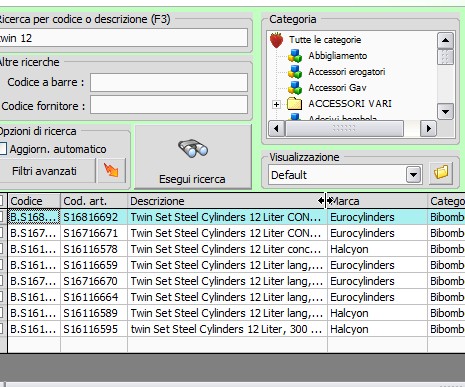Screen dimensions: 465x387
Task: Click Eurocylinders brand in S16116664 row
Action: 377,297
